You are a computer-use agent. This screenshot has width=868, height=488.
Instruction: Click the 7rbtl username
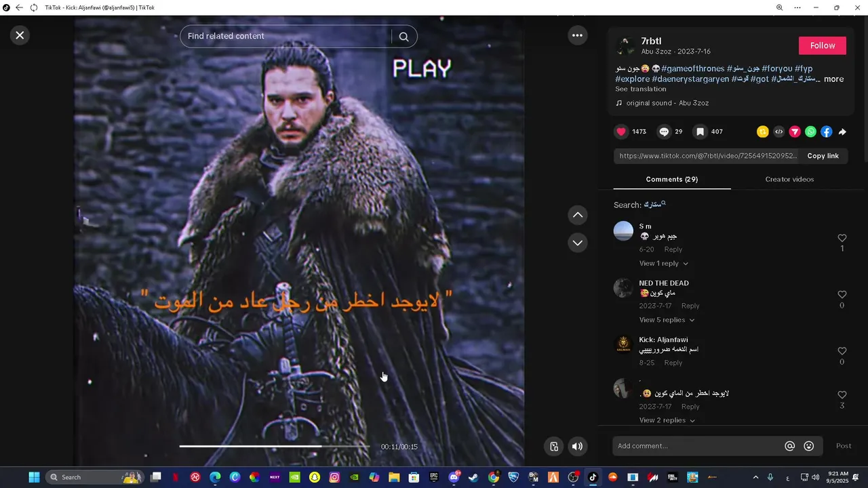(651, 41)
